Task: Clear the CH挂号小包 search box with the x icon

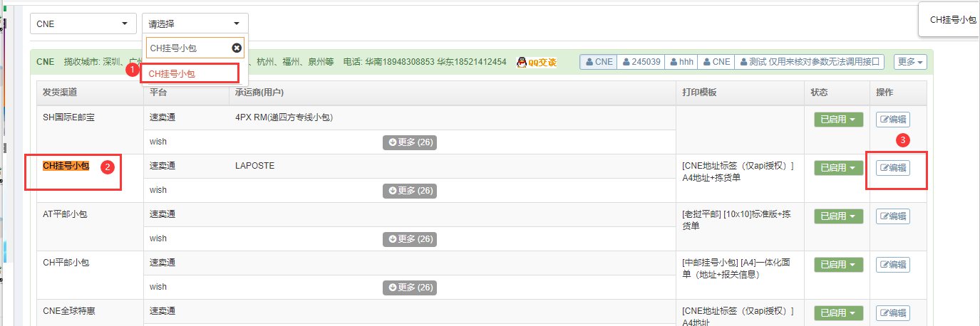Action: [237, 48]
